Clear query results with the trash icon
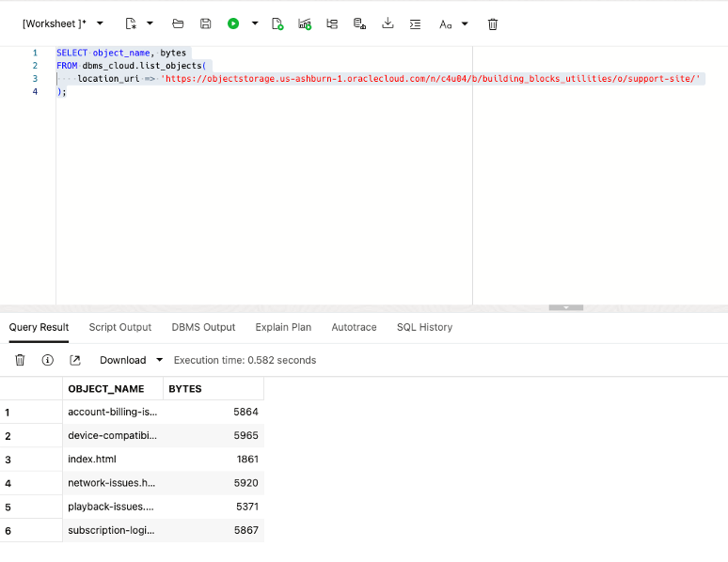Viewport: 728px width, 562px height. pyautogui.click(x=20, y=360)
